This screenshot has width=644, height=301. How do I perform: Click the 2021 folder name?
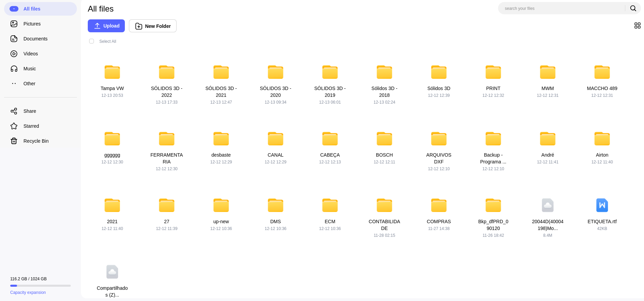point(112,222)
